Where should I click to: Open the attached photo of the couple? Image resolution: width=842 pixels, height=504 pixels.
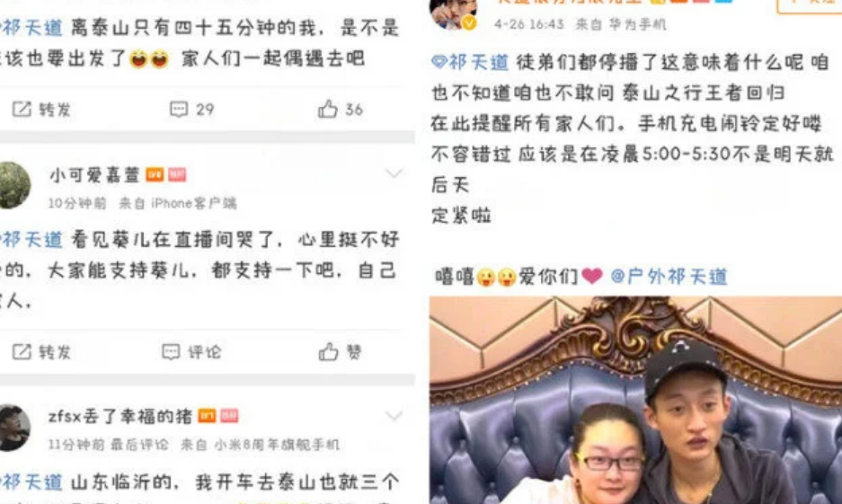[635, 401]
